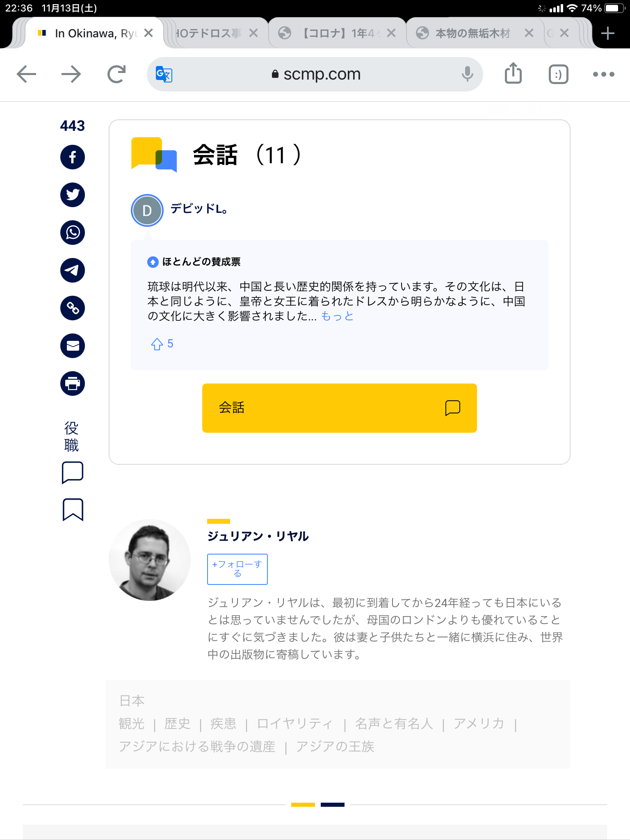Share article via WhatsApp icon
630x840 pixels.
pyautogui.click(x=73, y=233)
